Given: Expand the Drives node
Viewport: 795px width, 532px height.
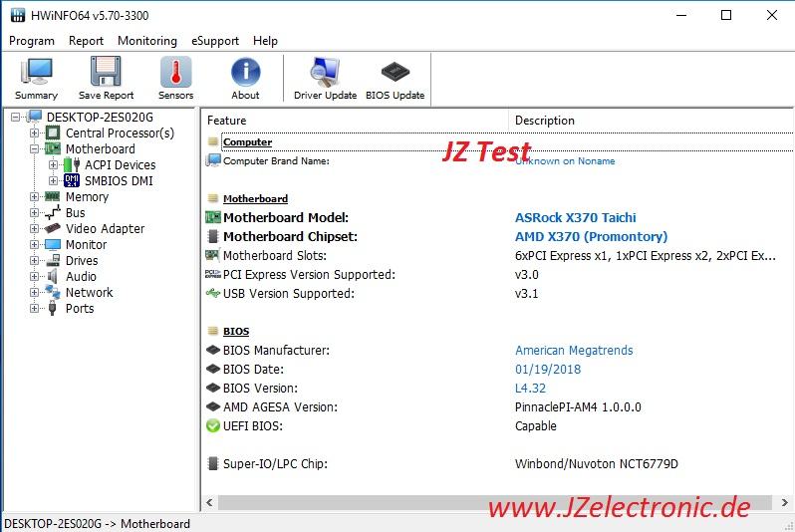Looking at the screenshot, I should coord(34,261).
